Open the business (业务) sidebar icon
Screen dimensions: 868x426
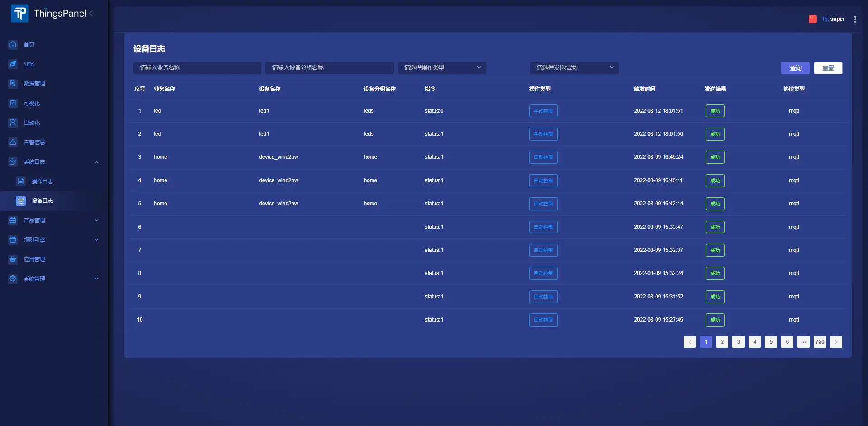point(13,64)
